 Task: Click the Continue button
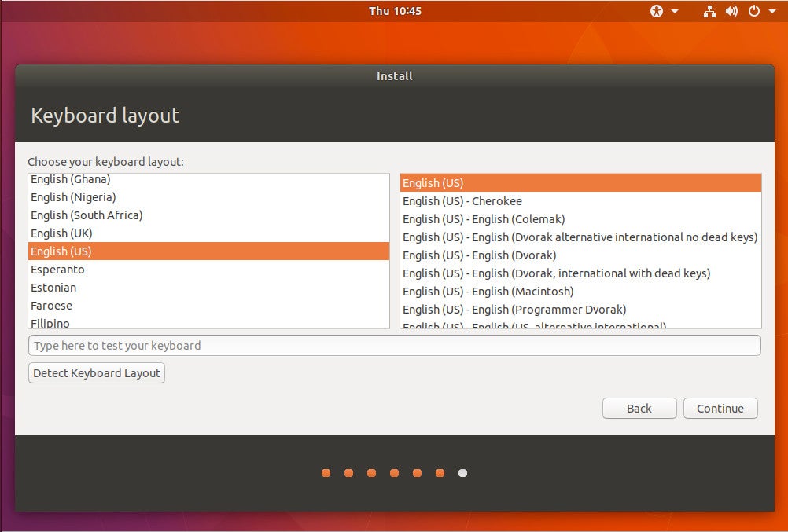(x=720, y=409)
